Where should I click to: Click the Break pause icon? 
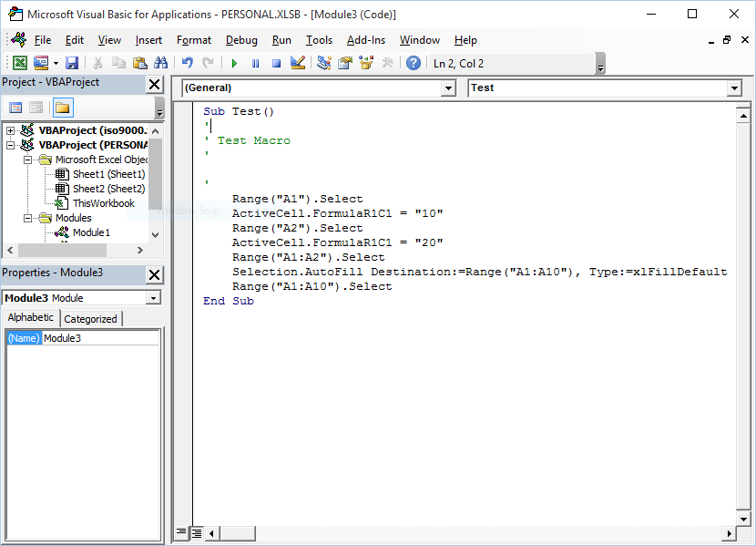[x=256, y=63]
